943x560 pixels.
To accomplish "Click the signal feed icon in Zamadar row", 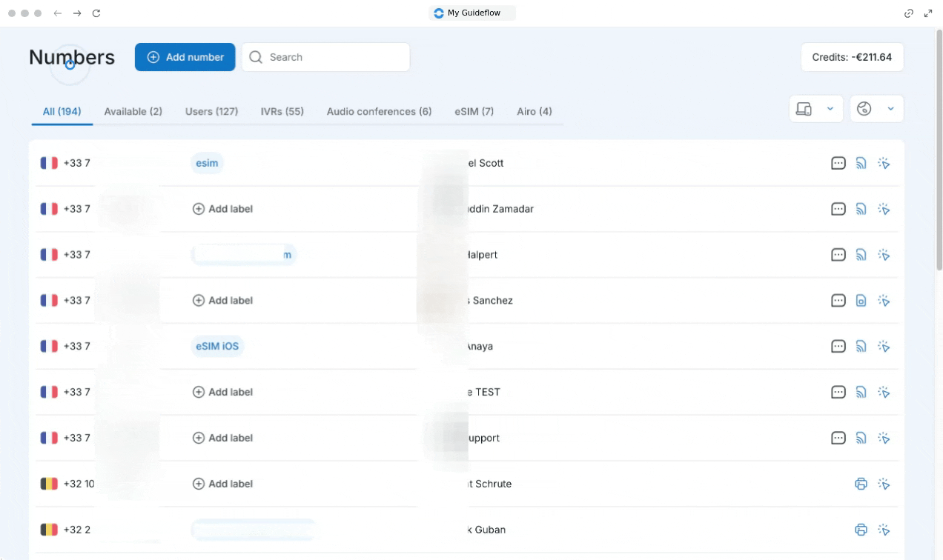I will tap(861, 209).
